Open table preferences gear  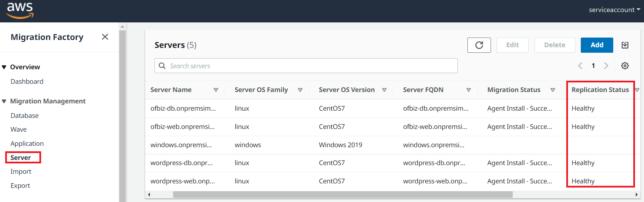(x=625, y=66)
